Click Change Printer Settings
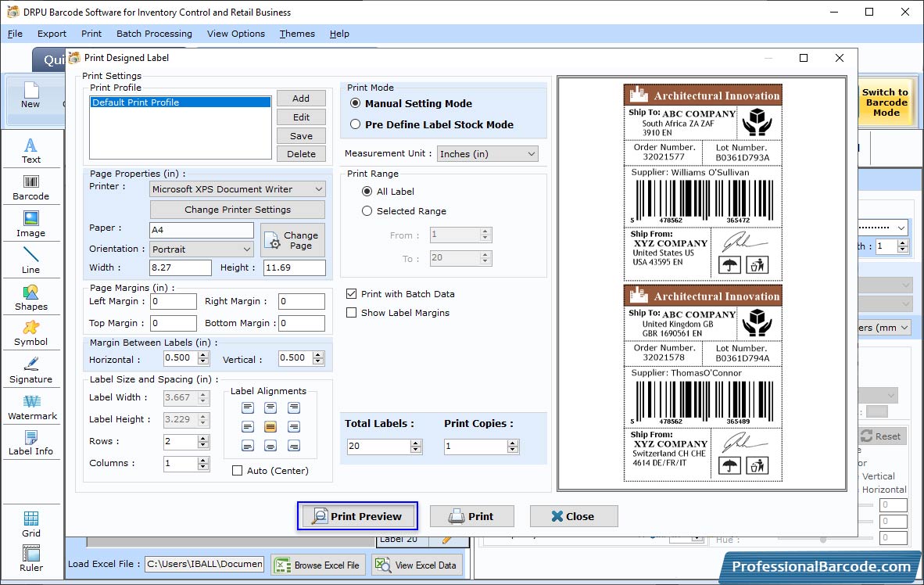924x585 pixels. coord(238,210)
